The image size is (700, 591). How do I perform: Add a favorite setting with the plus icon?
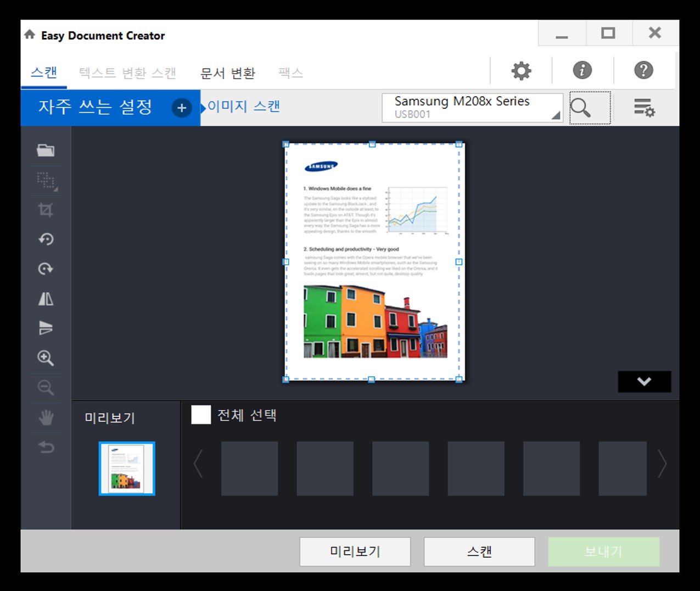(x=182, y=108)
